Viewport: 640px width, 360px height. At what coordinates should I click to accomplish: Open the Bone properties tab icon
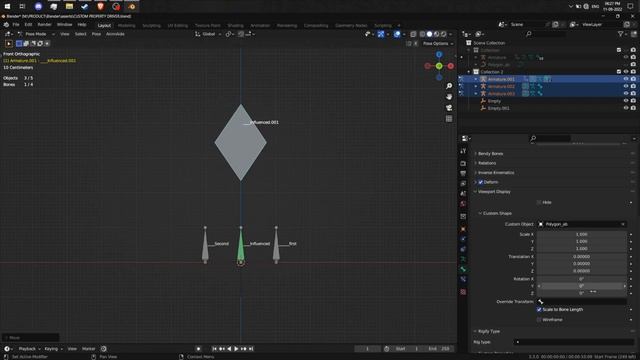[463, 269]
